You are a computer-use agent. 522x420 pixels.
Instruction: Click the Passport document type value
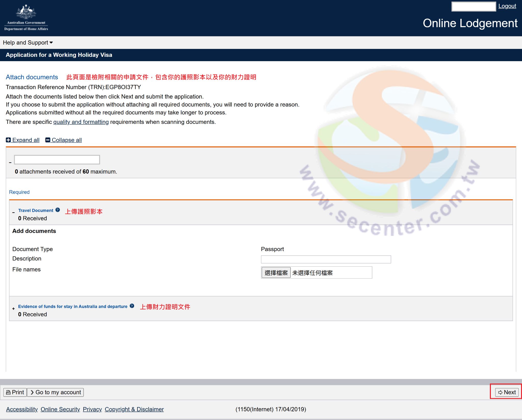(272, 249)
